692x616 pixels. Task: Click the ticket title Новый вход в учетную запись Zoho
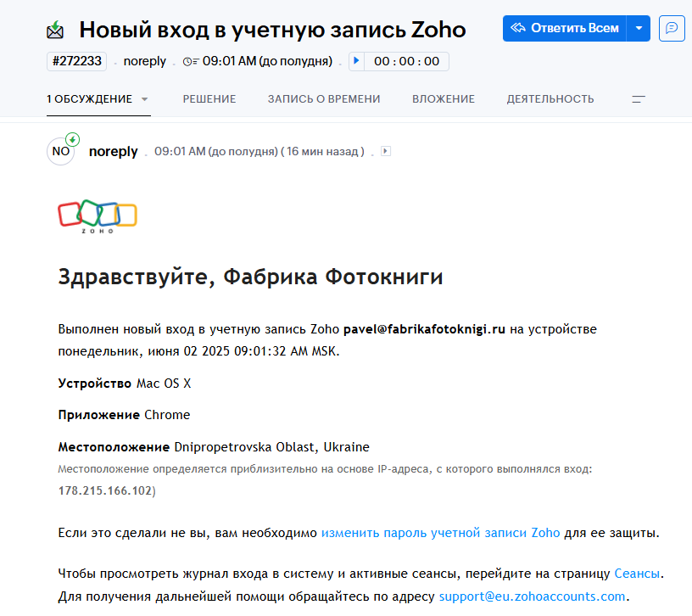point(272,30)
